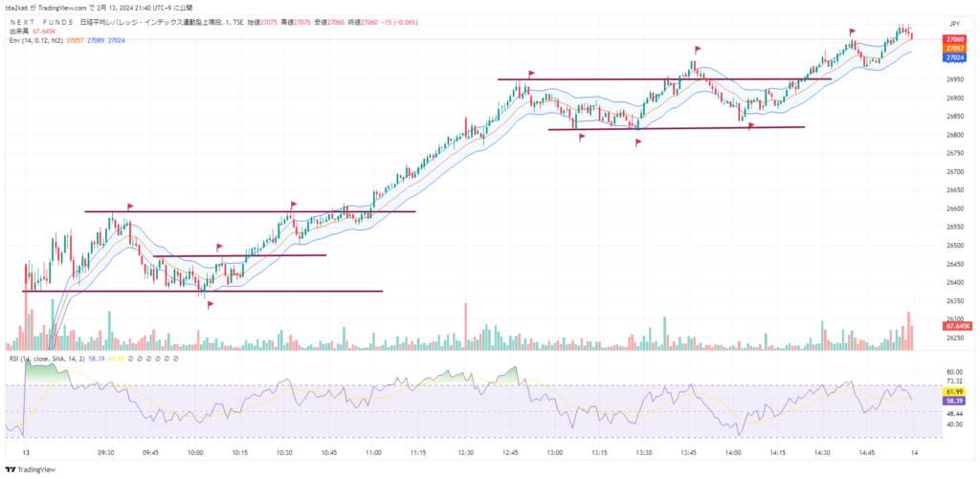Click the flag under the 13:30 low
The height and width of the screenshot is (479, 980).
click(638, 142)
